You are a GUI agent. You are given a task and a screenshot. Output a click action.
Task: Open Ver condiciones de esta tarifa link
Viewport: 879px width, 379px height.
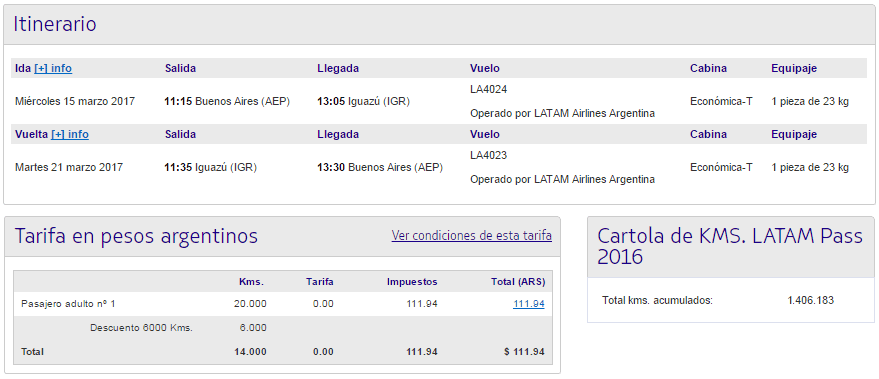coord(471,235)
